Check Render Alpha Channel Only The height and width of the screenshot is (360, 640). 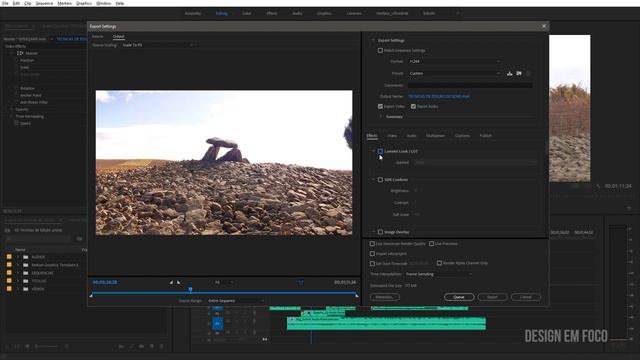[439, 263]
